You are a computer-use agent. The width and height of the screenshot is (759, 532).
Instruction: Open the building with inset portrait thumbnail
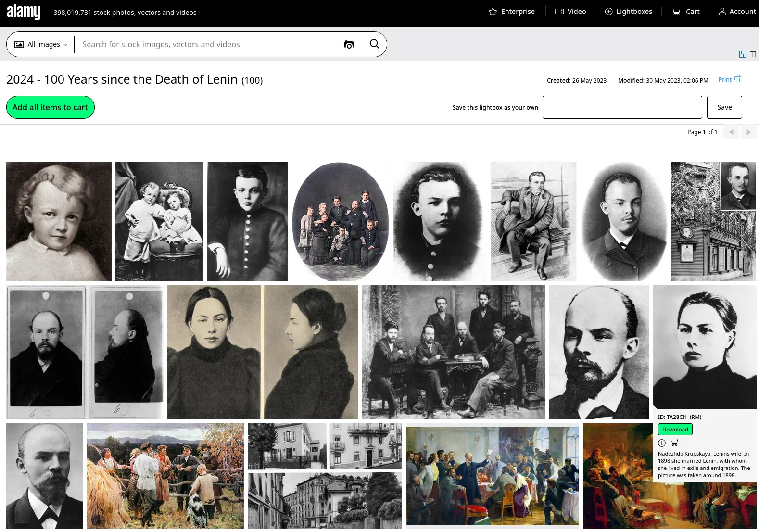coord(714,221)
